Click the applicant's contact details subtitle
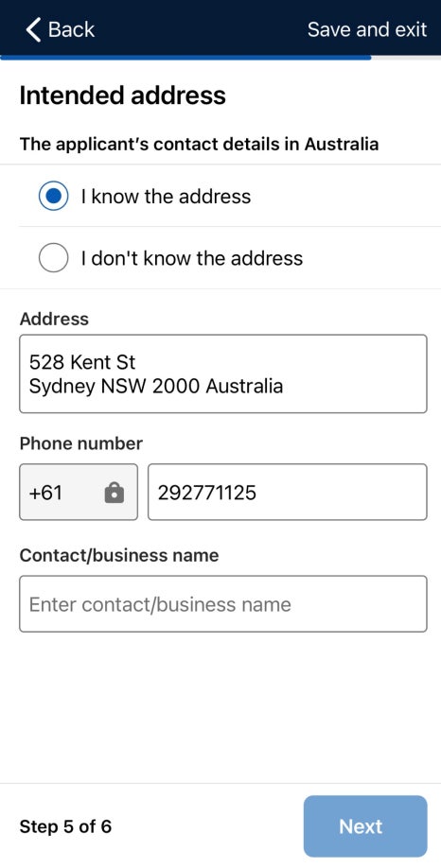 click(199, 145)
